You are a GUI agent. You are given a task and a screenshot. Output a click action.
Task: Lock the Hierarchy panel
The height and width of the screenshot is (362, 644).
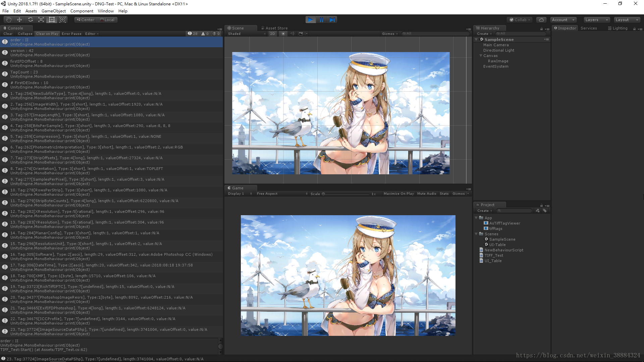point(541,29)
